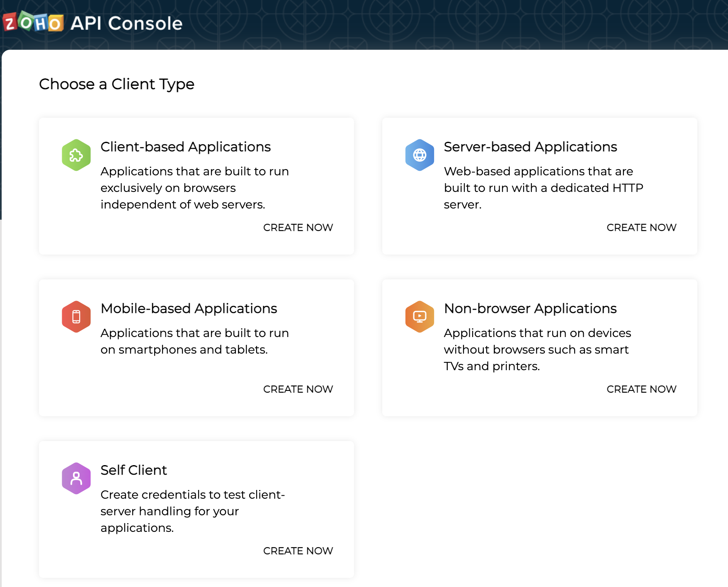728x587 pixels.
Task: Select the Server-based Applications card
Action: pos(539,185)
